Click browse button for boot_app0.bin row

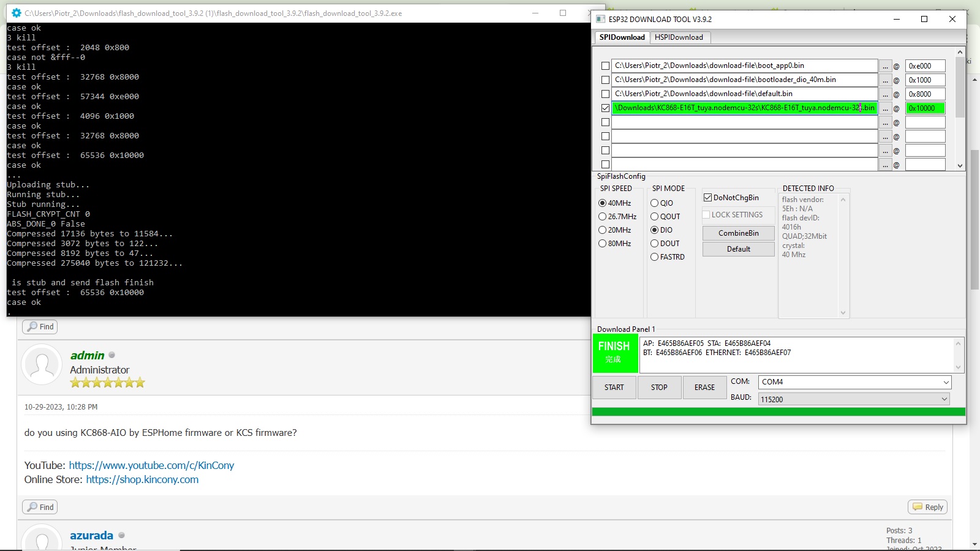click(x=885, y=66)
